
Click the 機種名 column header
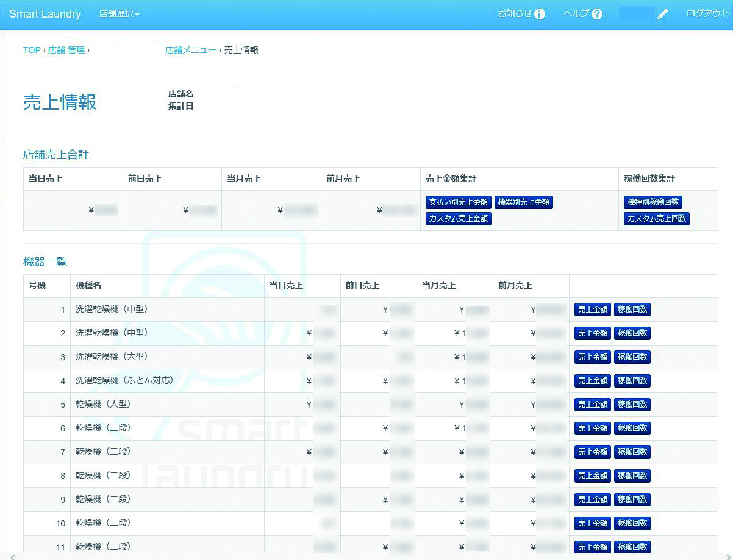tap(88, 286)
